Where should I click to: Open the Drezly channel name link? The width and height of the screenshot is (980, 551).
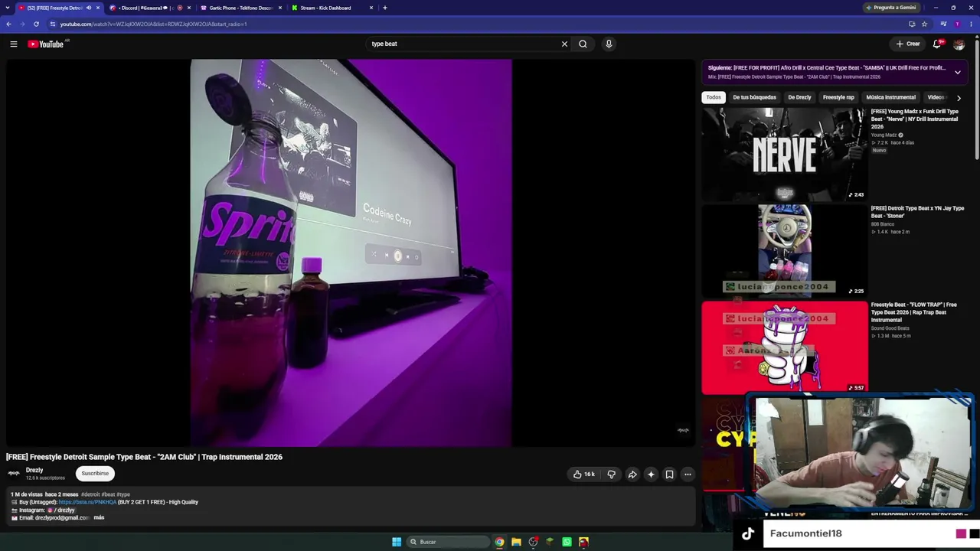[34, 471]
